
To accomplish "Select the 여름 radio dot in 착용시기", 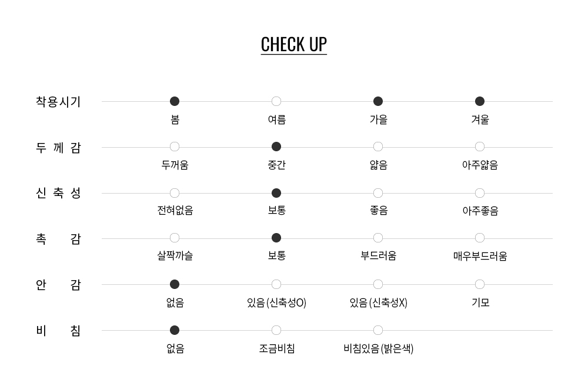I will 276,101.
